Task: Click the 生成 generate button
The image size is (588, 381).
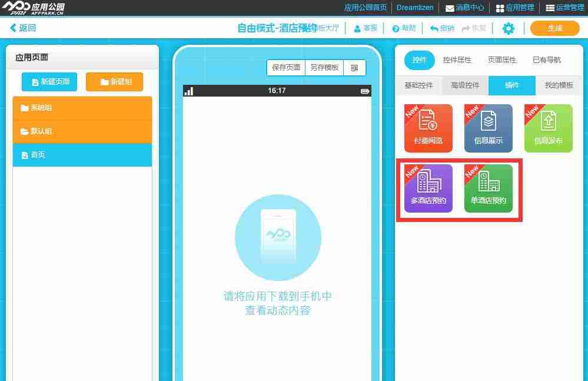Action: point(554,28)
